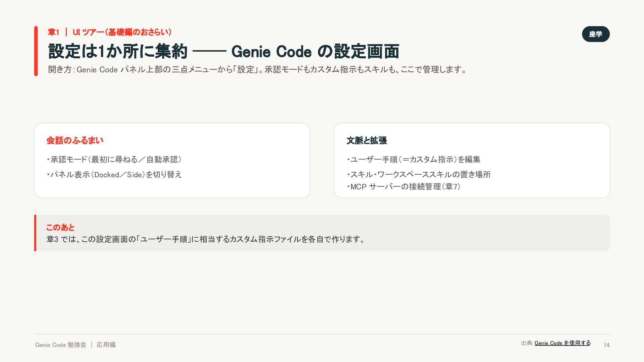Select the callout text starting with '章3 では'
The height and width of the screenshot is (362, 644).
[x=205, y=239]
